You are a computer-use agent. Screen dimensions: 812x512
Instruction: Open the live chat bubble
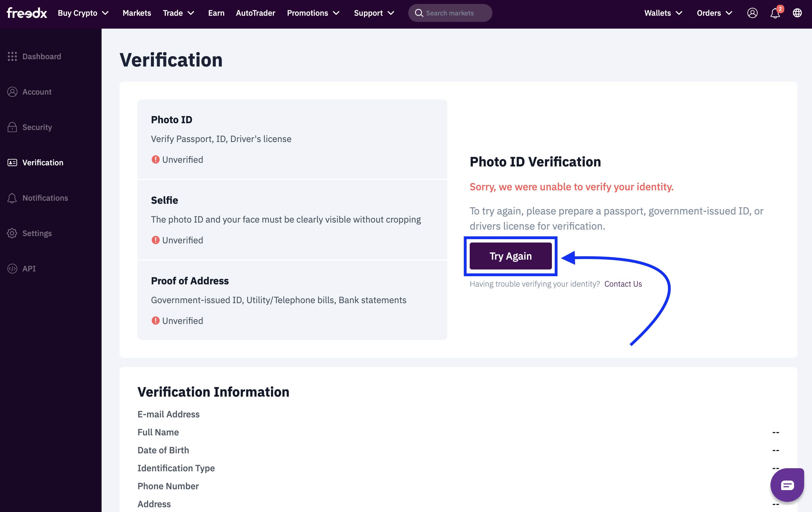tap(787, 485)
